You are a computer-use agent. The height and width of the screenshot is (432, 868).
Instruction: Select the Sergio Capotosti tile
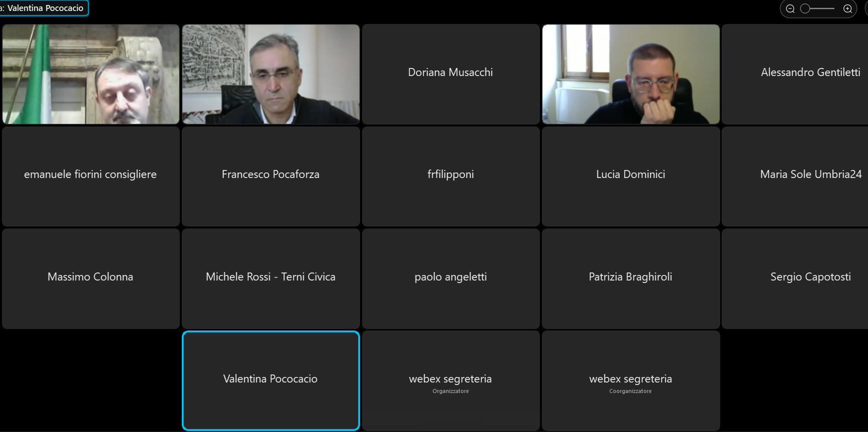[x=795, y=278]
